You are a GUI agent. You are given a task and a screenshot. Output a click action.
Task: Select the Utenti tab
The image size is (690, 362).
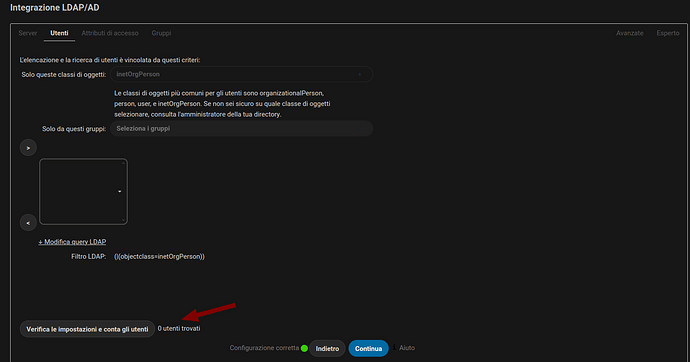(59, 33)
